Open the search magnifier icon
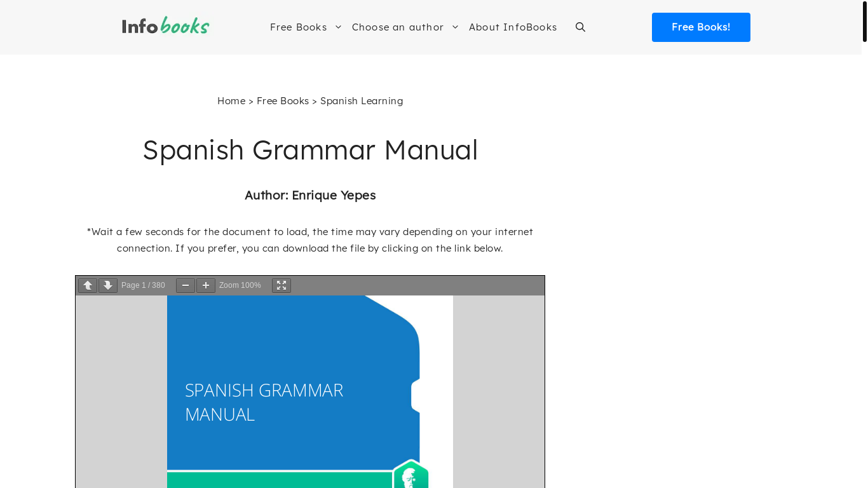The image size is (868, 488). [x=580, y=27]
